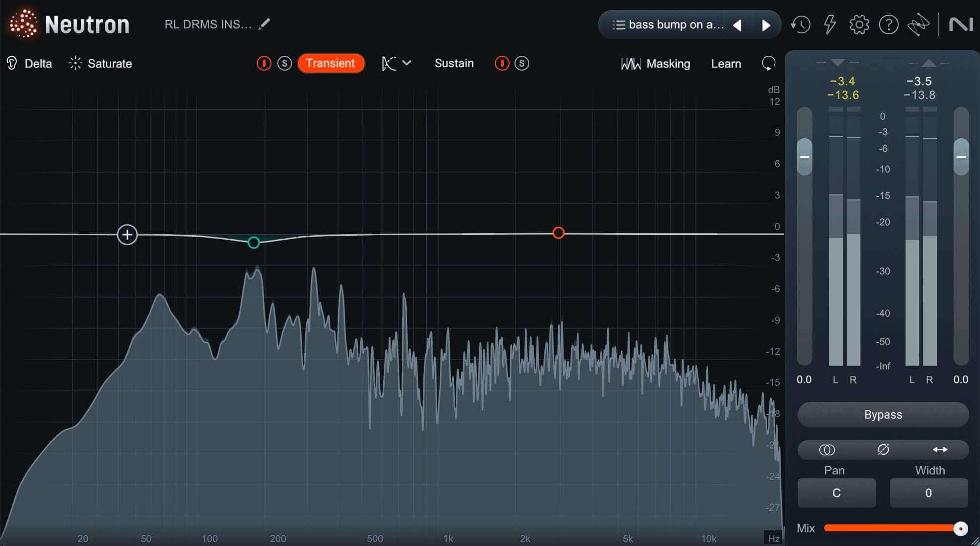Click the Width value field 0
This screenshot has width=980, height=546.
click(929, 493)
